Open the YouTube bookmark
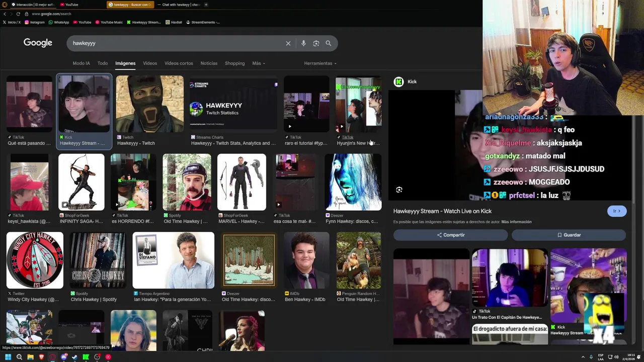Viewport: 644px width, 362px height. 82,22
